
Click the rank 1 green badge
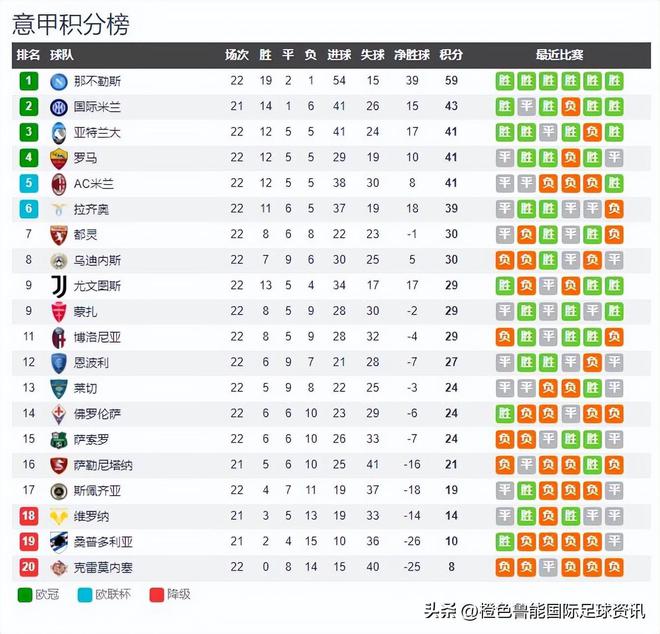29,81
